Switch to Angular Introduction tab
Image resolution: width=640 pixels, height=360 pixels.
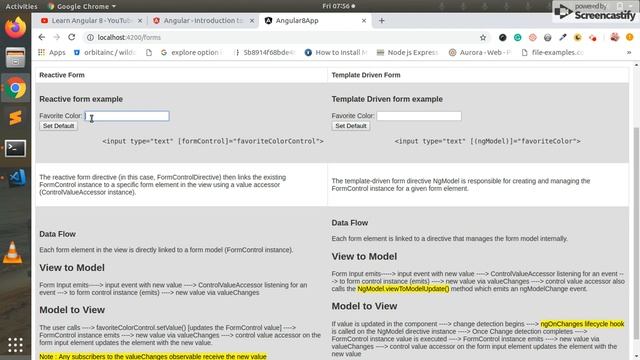pos(203,20)
